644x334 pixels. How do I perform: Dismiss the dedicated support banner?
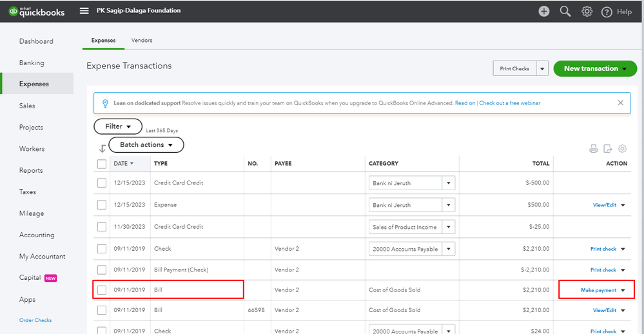tap(621, 103)
